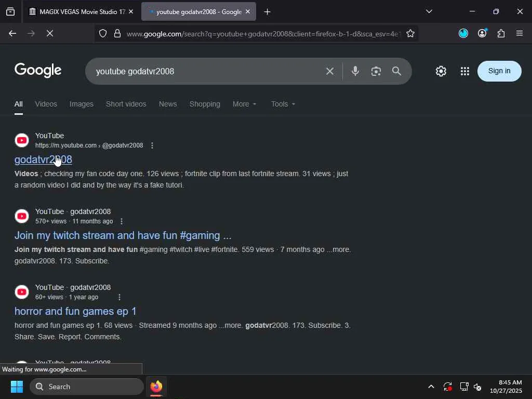532x399 pixels.
Task: Open the extensions puzzle icon
Action: pos(501,33)
